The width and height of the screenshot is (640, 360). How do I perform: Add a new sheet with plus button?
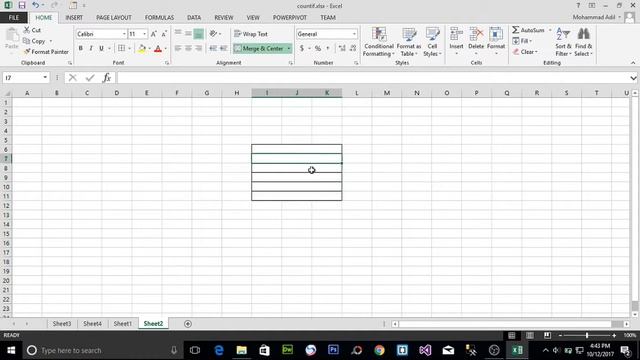point(188,324)
